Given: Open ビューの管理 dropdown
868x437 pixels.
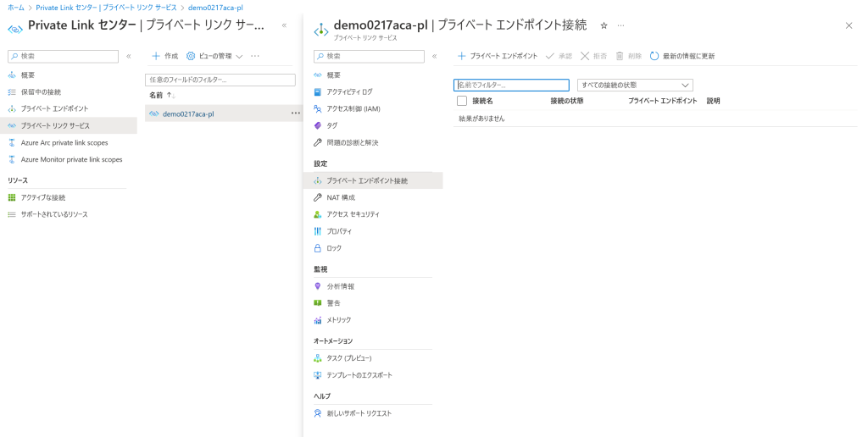Looking at the screenshot, I should pyautogui.click(x=214, y=56).
